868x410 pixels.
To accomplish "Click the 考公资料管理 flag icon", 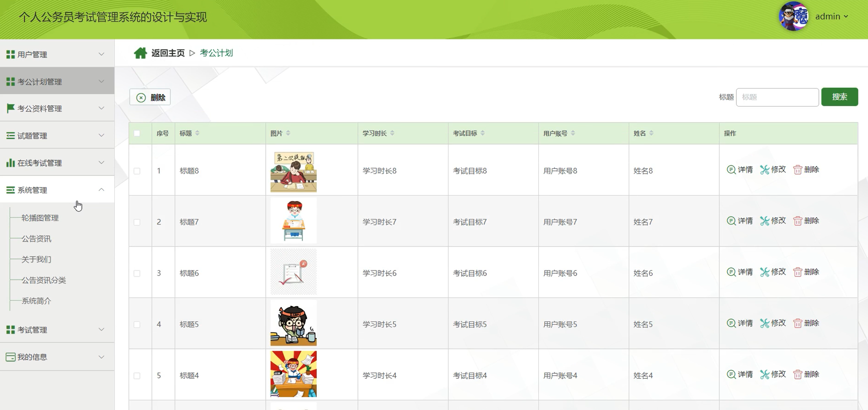I will (11, 108).
